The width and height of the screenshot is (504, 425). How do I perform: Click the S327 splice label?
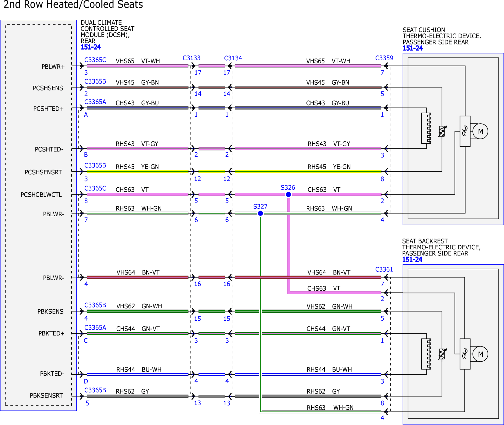[x=260, y=207]
